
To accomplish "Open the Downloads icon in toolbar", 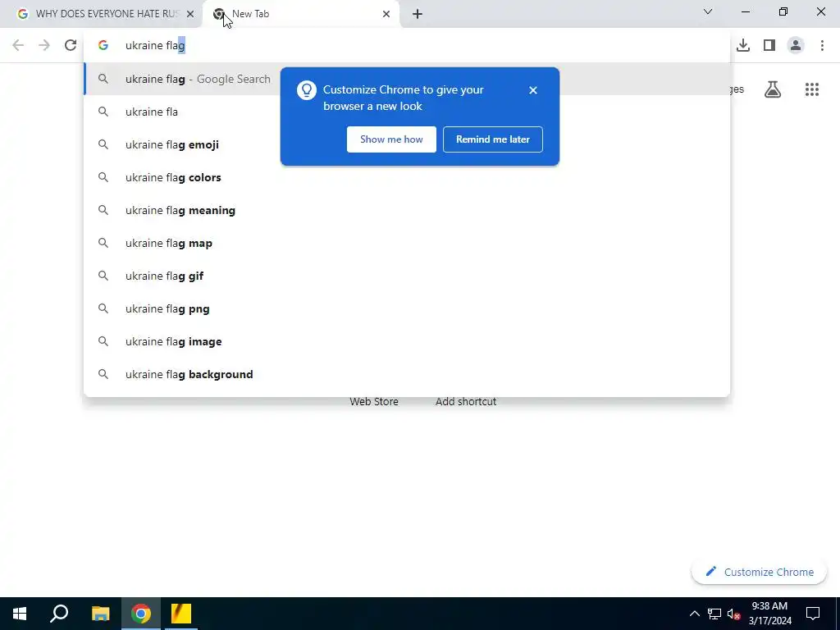I will coord(743,46).
